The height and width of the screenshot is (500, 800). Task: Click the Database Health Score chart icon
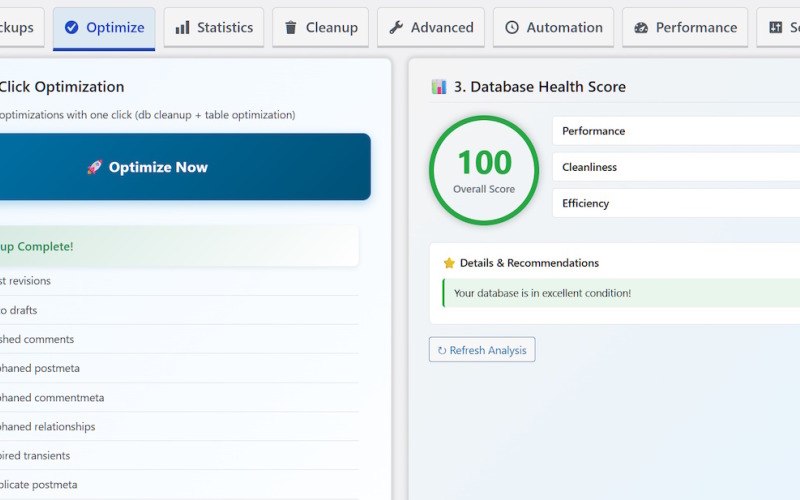(439, 87)
